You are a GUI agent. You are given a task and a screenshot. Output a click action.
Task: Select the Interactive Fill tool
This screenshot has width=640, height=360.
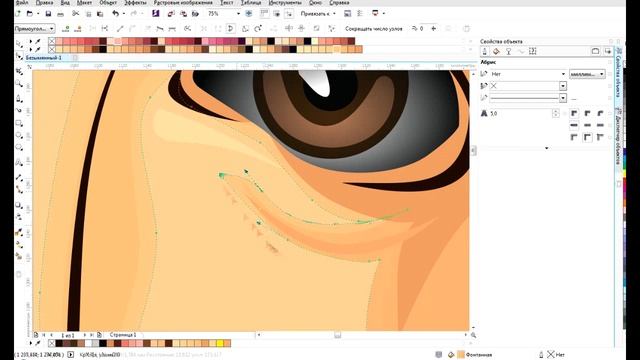(x=19, y=244)
